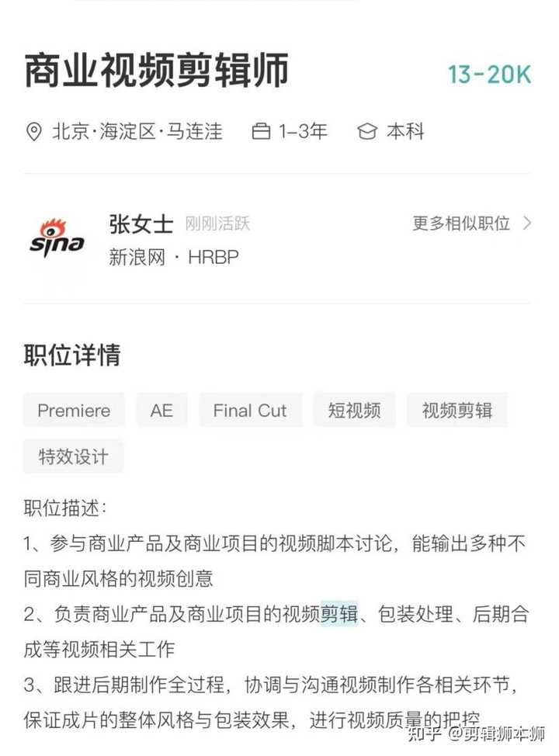Click the chevron next to 更多相似职位
This screenshot has width=559, height=756.
point(527,224)
